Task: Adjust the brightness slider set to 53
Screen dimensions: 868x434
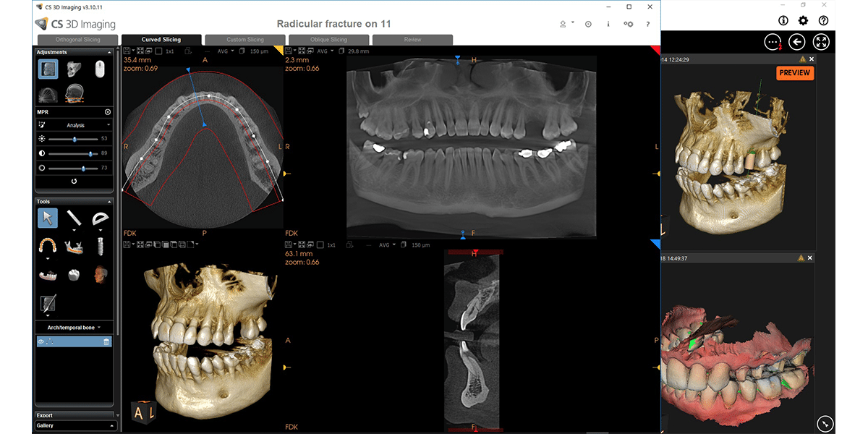Action: [75, 139]
